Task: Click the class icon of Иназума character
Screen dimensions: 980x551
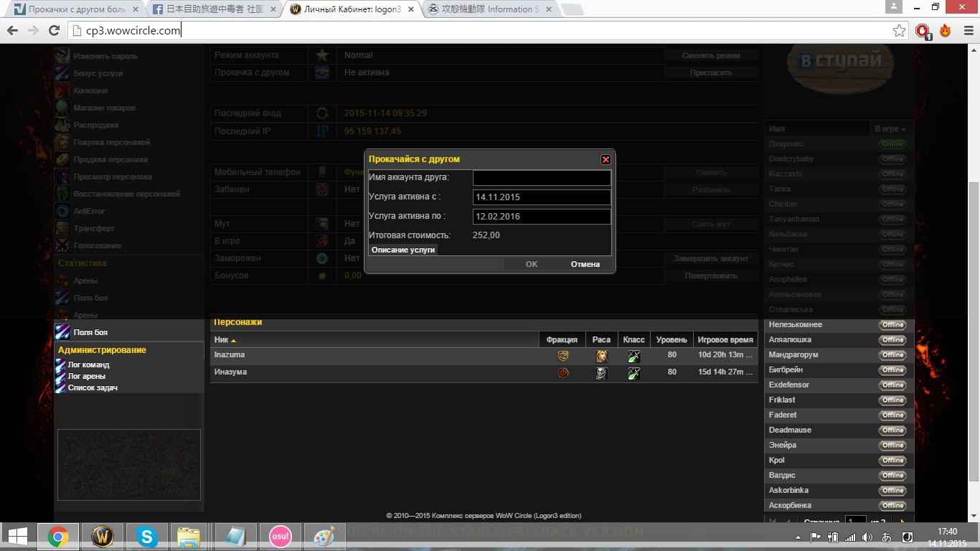Action: (633, 373)
